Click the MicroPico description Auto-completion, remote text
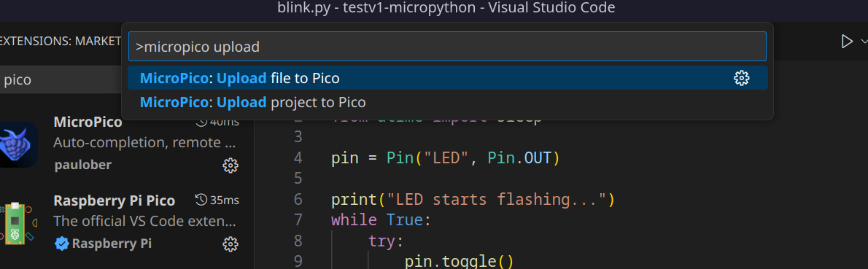Screen dimensions: 868x269 pyautogui.click(x=145, y=142)
